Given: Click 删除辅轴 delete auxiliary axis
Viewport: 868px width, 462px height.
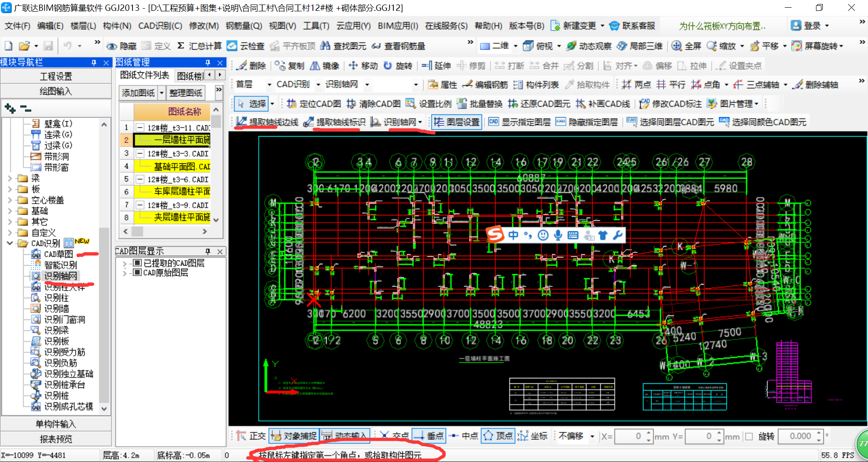Looking at the screenshot, I should coord(816,85).
